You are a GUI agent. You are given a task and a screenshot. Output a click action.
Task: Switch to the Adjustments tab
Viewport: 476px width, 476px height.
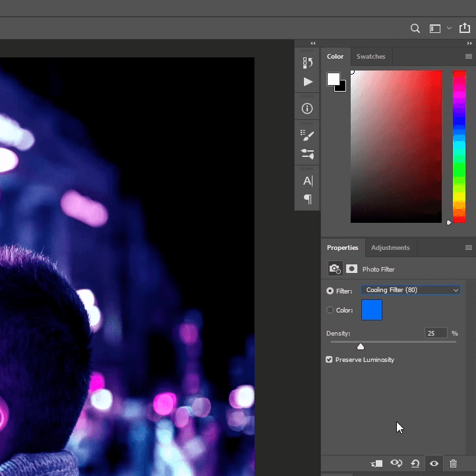[390, 248]
